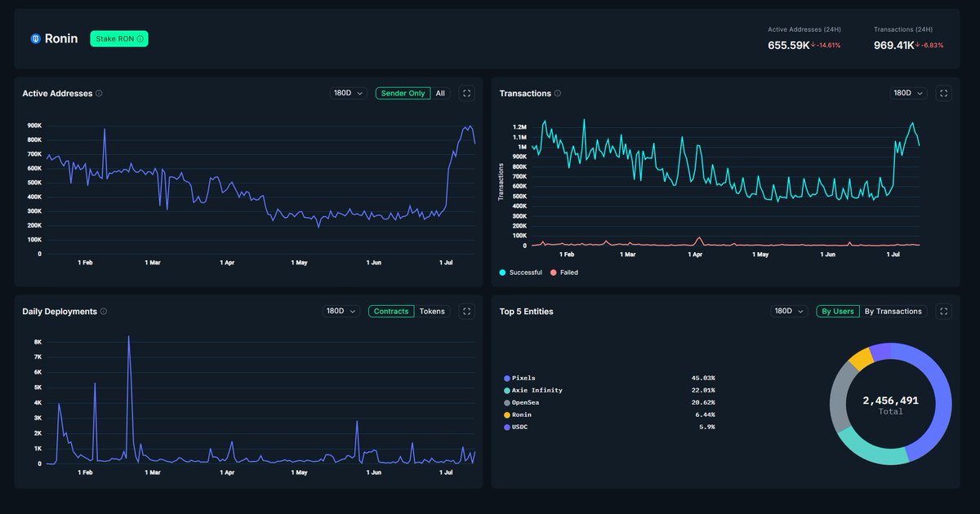
Task: Open info icon inside Stake RON button
Action: pyautogui.click(x=140, y=38)
